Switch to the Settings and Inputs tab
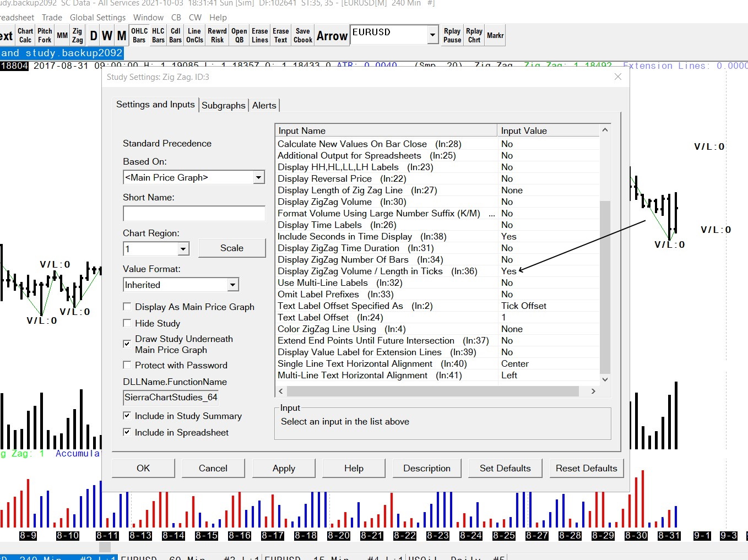 coord(155,105)
